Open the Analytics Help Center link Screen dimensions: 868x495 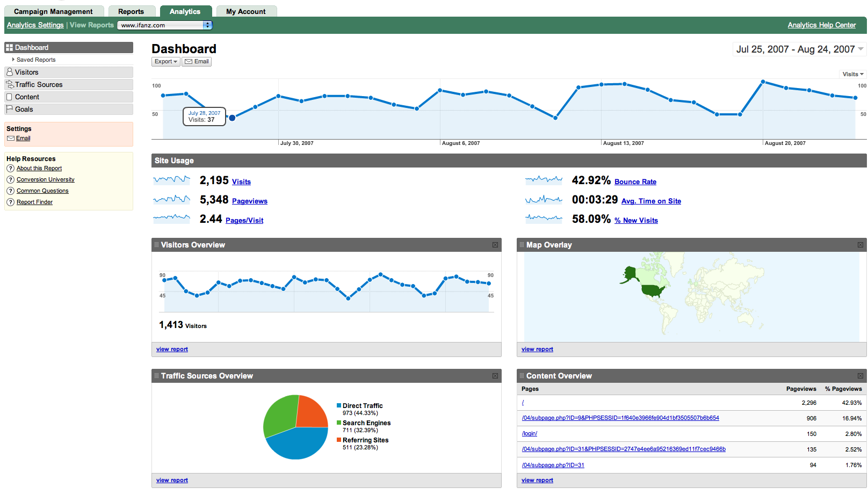click(x=821, y=25)
